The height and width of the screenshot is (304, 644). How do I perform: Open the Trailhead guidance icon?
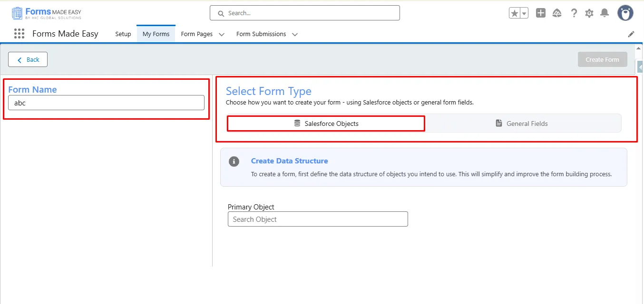[x=557, y=13]
